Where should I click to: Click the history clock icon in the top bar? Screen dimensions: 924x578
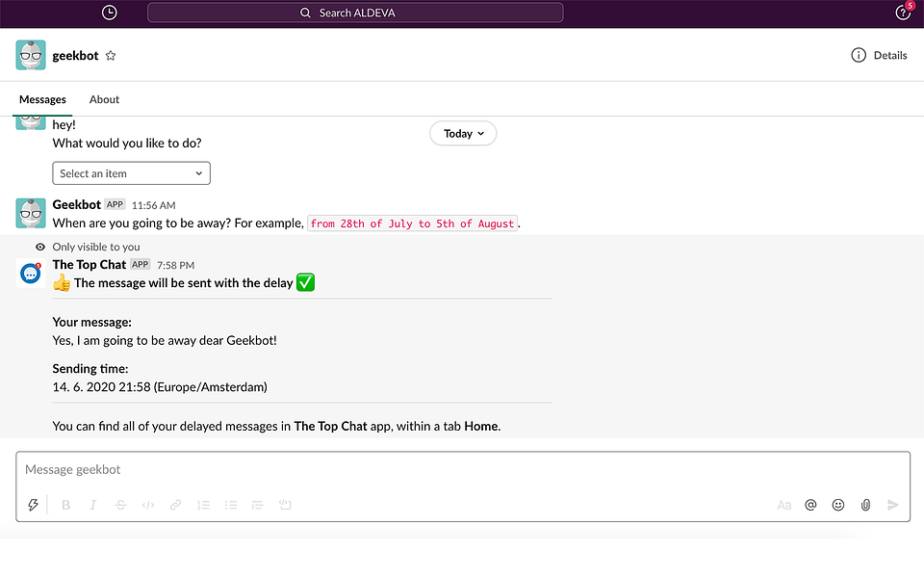tap(109, 13)
